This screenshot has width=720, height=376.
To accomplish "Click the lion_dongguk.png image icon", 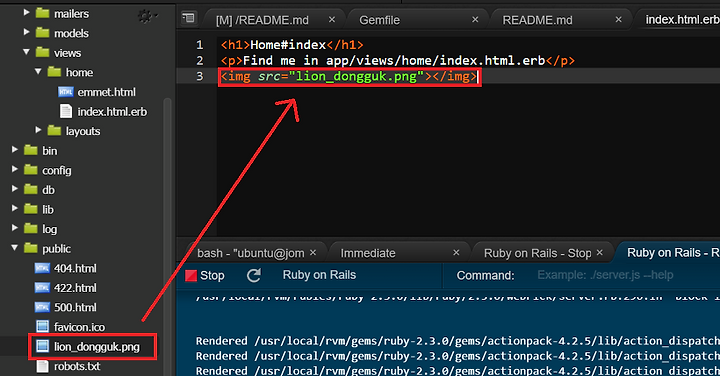I will click(x=42, y=346).
